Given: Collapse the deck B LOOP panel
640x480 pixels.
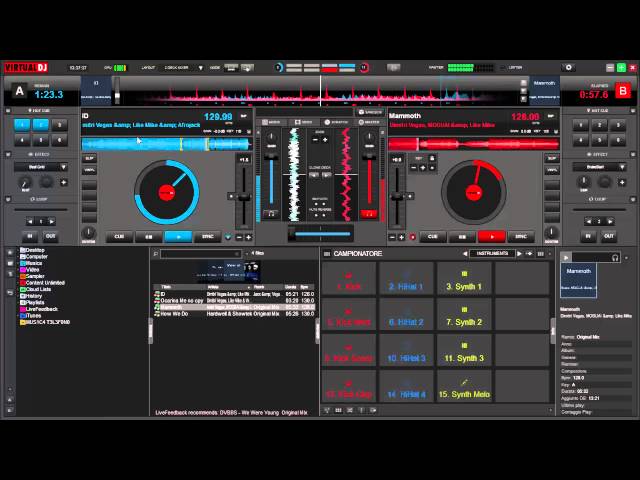Looking at the screenshot, I should pyautogui.click(x=633, y=199).
